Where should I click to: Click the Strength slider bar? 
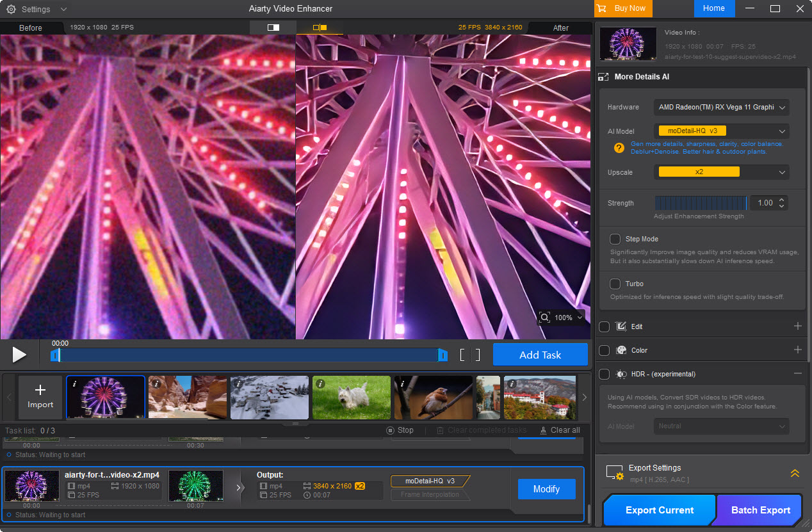tap(701, 203)
